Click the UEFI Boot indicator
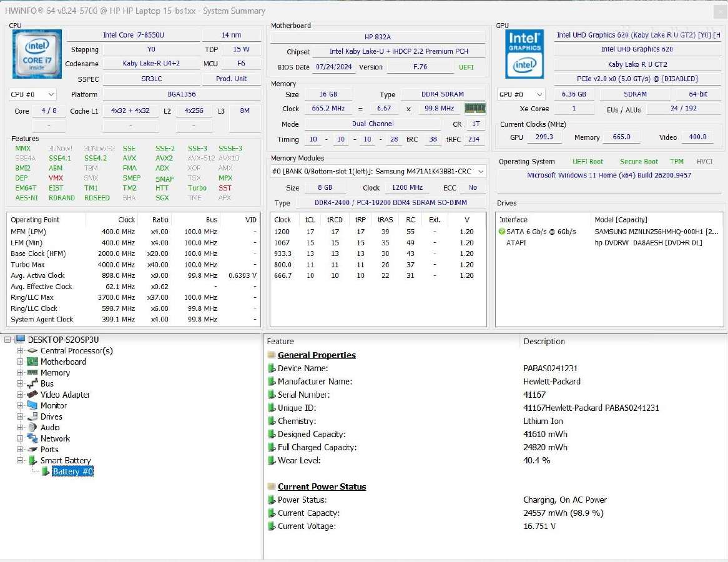Viewport: 728px width, 562px height. [x=588, y=162]
